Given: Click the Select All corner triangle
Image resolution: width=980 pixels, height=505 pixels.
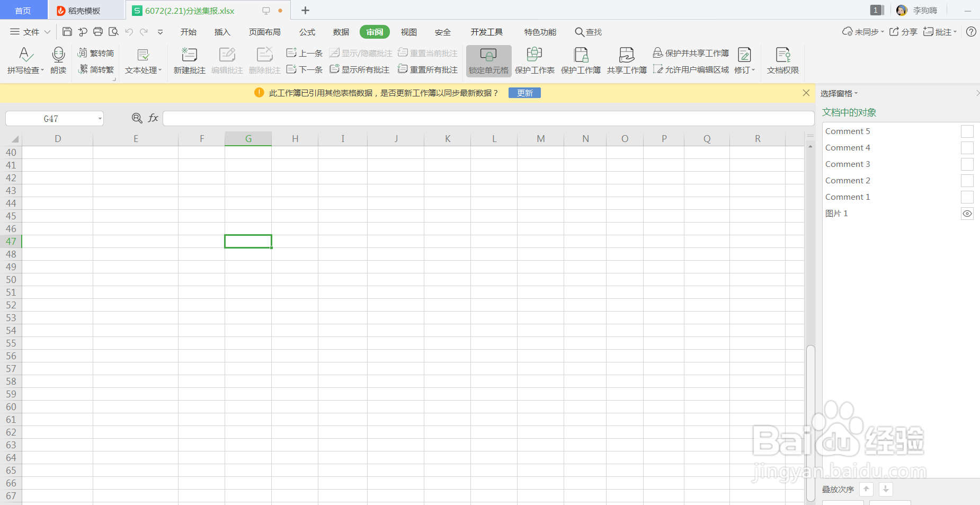Looking at the screenshot, I should pyautogui.click(x=15, y=139).
